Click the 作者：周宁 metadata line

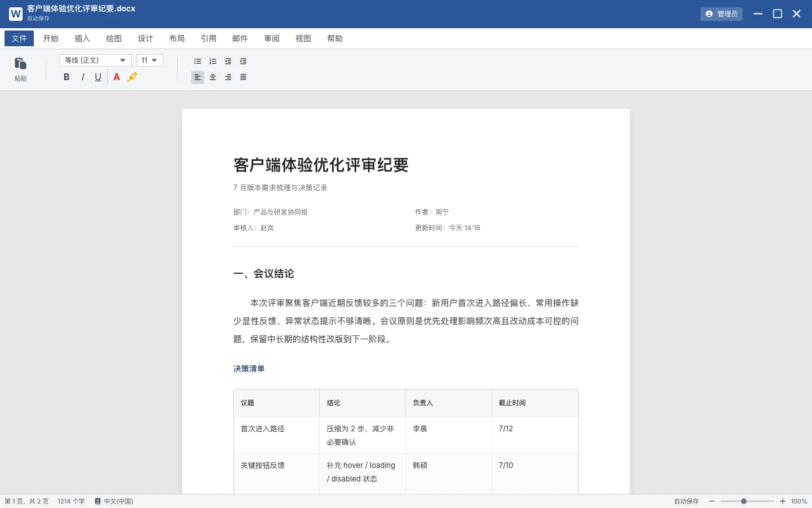432,212
